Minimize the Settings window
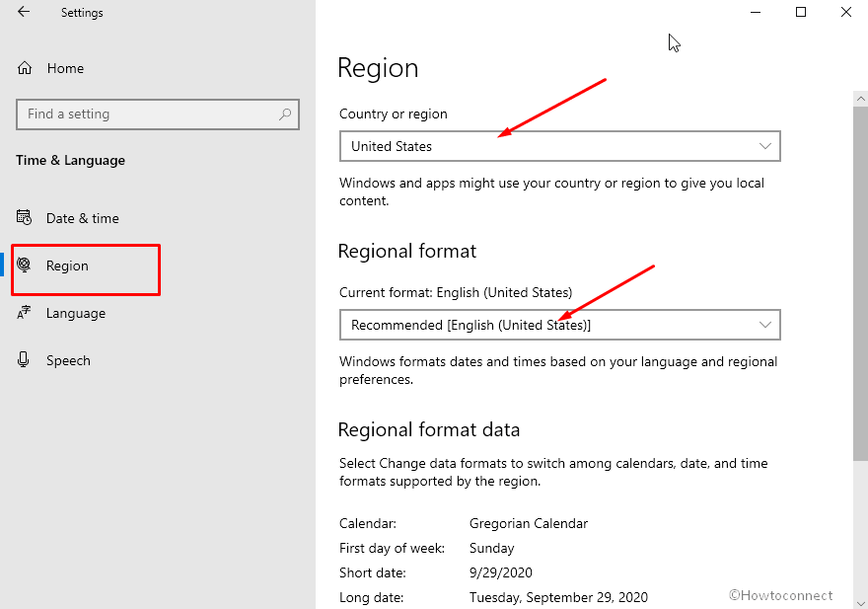This screenshot has height=609, width=868. tap(756, 12)
